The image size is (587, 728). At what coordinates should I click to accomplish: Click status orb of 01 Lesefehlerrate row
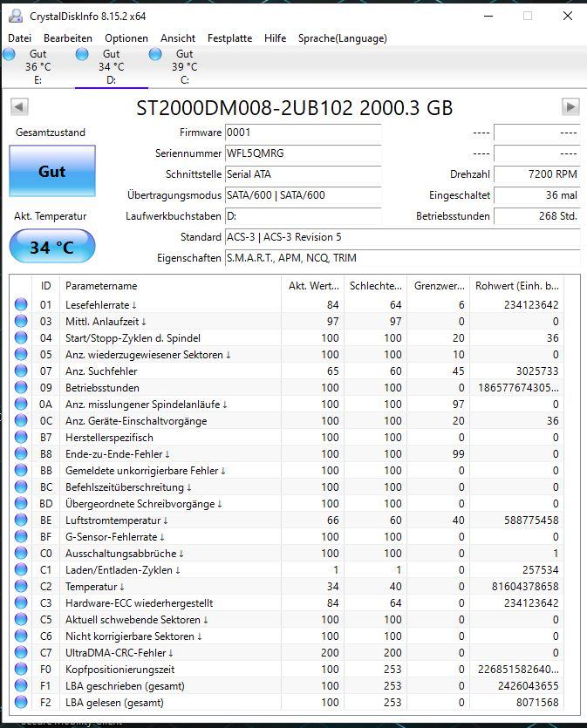tap(21, 304)
